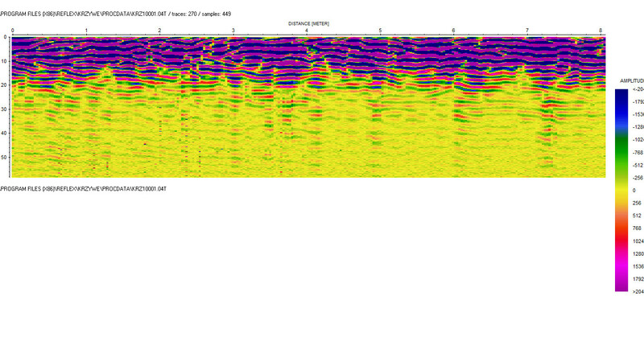The height and width of the screenshot is (362, 644).
Task: Click the 4 meter tick on distance axis
Action: [x=307, y=31]
